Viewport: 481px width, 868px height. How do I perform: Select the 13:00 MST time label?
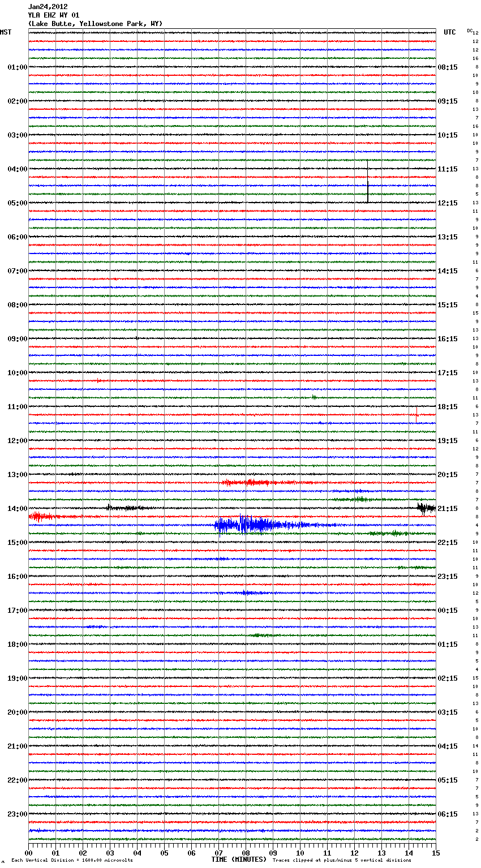pos(18,475)
